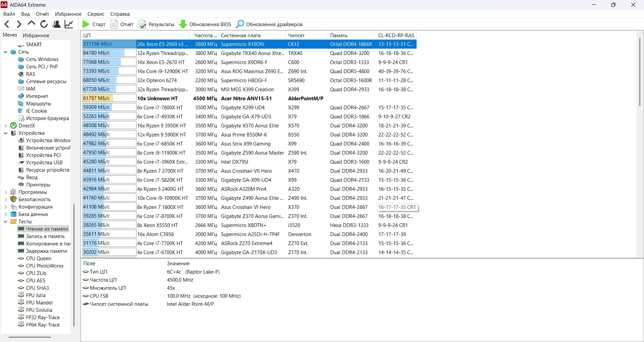Open the Файл menu

[x=9, y=14]
